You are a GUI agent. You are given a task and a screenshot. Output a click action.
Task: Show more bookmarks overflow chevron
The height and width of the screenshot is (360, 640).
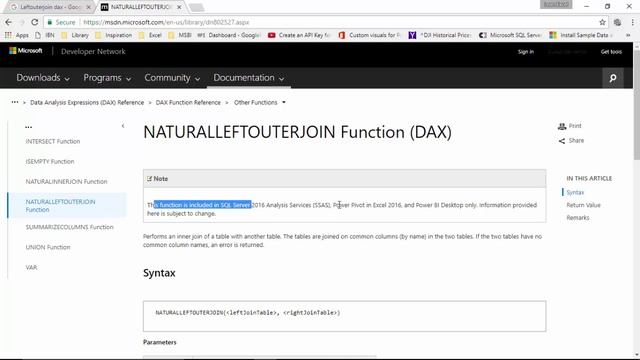click(x=628, y=36)
